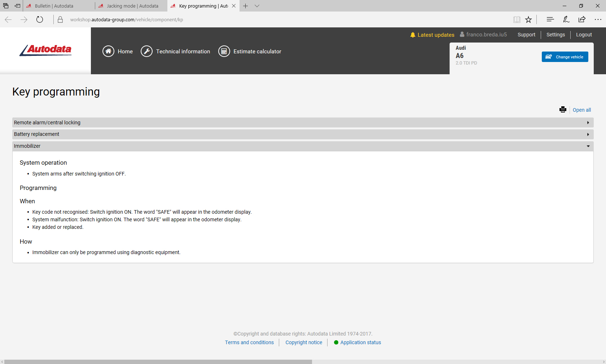The height and width of the screenshot is (364, 606).
Task: Click the Change vehicle button
Action: coord(565,57)
